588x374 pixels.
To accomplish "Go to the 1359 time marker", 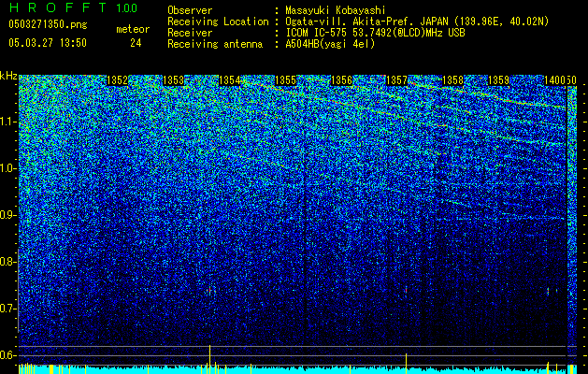I will pos(499,80).
